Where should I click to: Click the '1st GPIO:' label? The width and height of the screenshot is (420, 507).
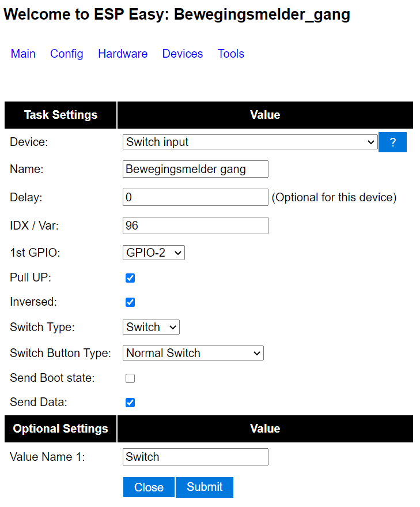point(35,253)
